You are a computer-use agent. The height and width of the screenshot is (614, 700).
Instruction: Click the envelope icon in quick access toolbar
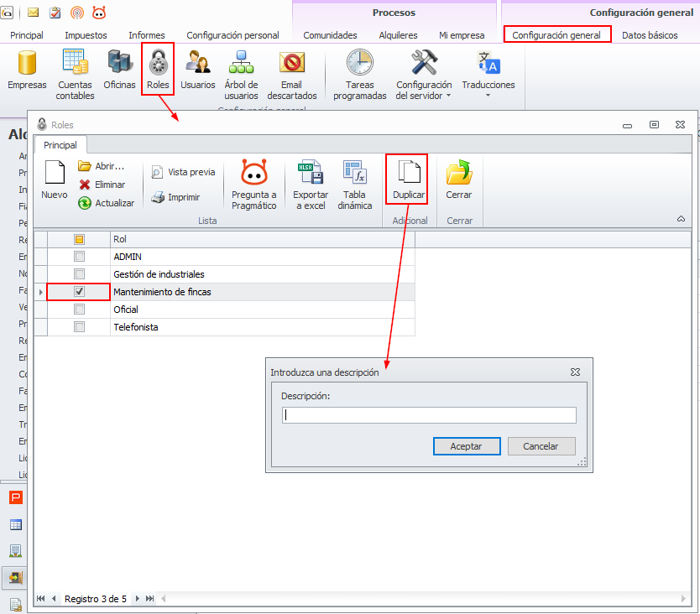pyautogui.click(x=33, y=13)
